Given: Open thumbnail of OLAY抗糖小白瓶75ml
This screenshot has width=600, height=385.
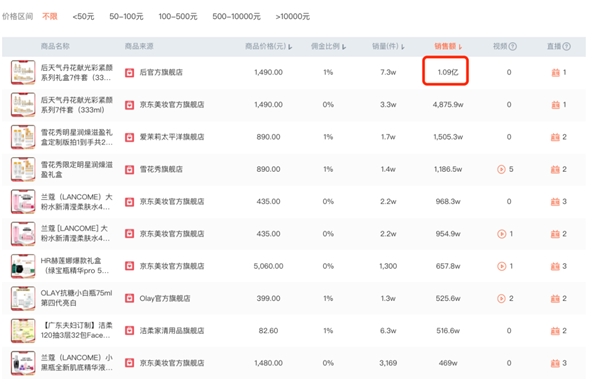Looking at the screenshot, I should tap(23, 299).
